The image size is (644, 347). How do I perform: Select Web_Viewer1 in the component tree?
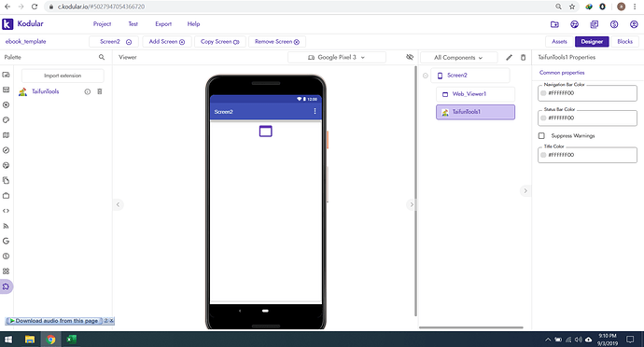click(x=475, y=94)
